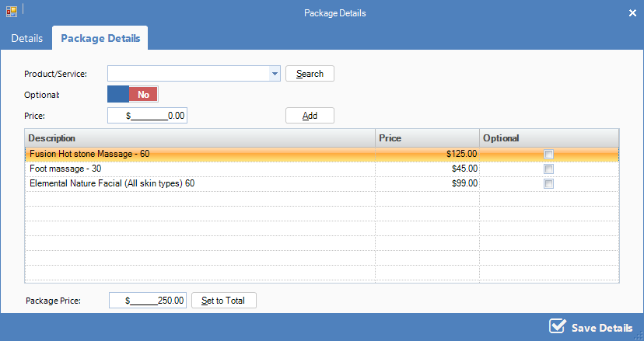Close the Package Details window
This screenshot has height=341, width=644.
[632, 12]
